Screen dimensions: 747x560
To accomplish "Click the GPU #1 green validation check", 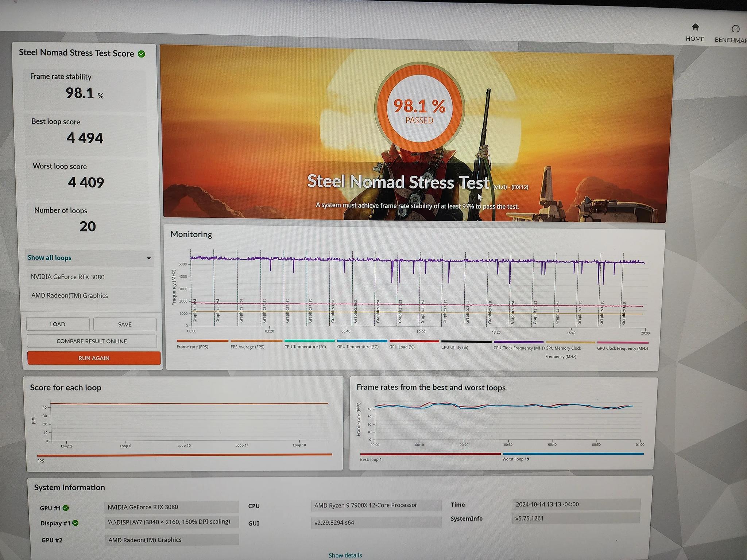I will (66, 508).
